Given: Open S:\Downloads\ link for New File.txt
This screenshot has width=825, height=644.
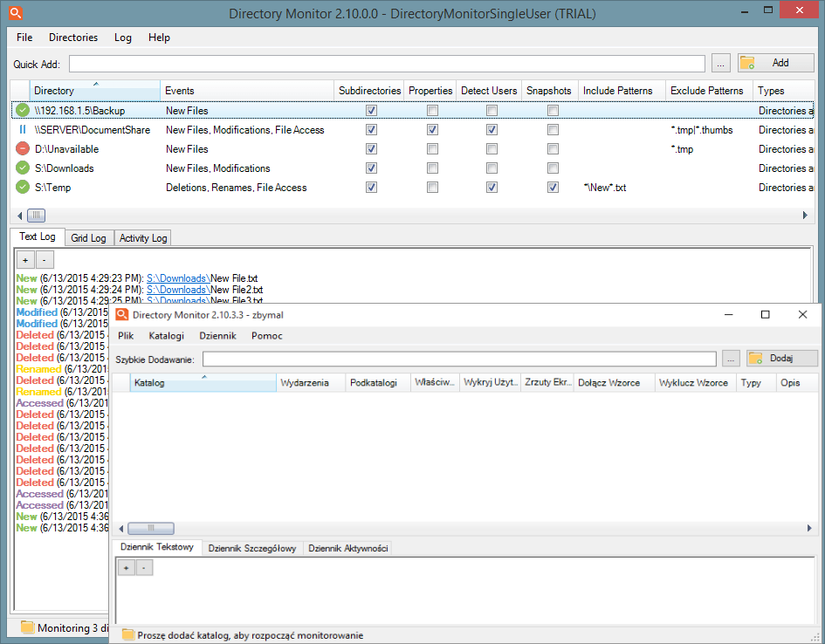Looking at the screenshot, I should click(x=178, y=278).
